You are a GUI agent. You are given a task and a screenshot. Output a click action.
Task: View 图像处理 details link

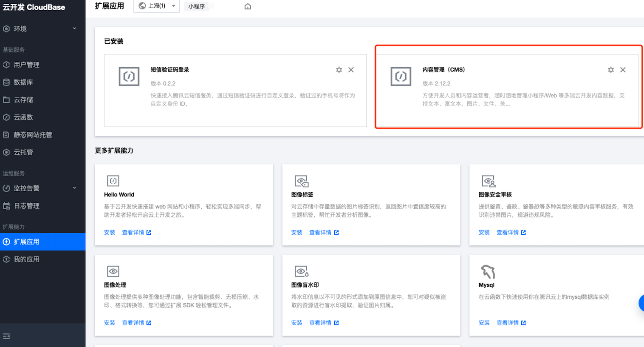pyautogui.click(x=137, y=323)
